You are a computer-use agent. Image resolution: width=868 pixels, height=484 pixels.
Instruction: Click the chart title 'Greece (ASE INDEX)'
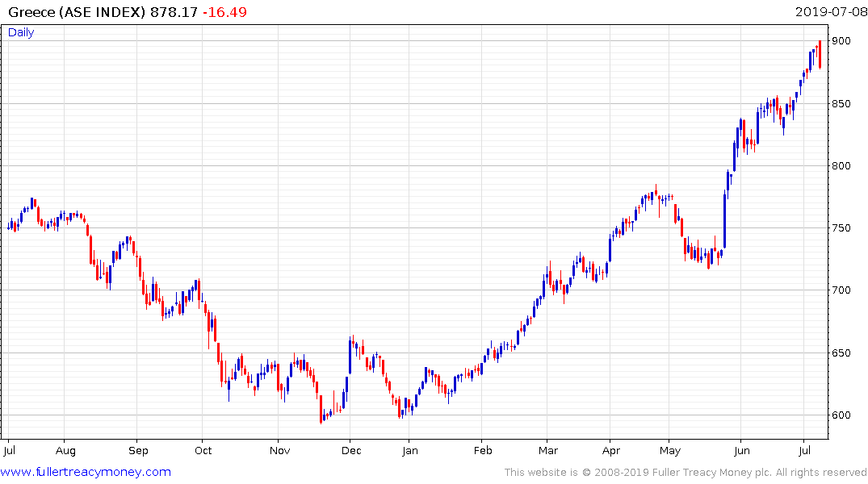tap(77, 12)
